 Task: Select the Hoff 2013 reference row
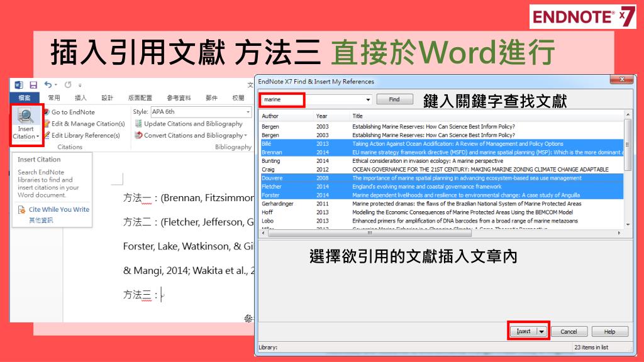coord(442,212)
